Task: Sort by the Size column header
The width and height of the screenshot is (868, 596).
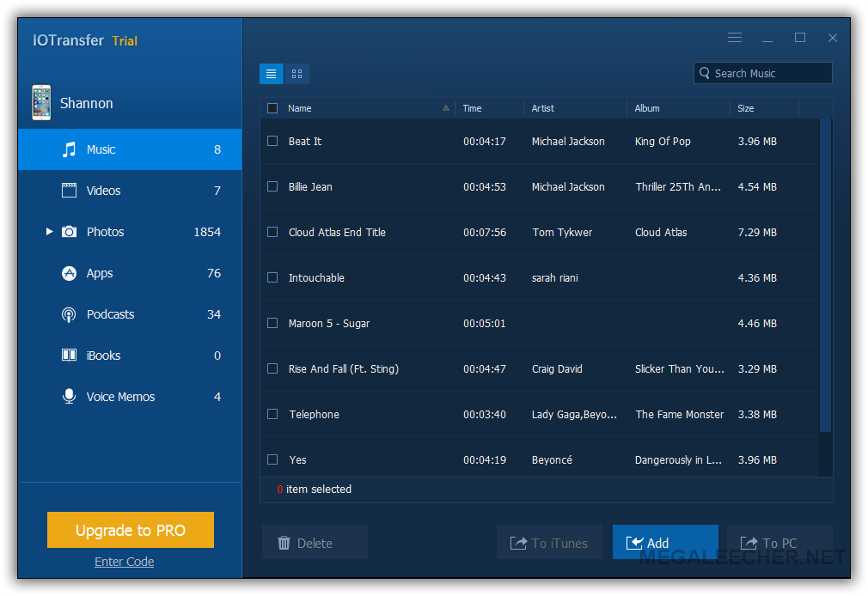Action: pos(765,108)
